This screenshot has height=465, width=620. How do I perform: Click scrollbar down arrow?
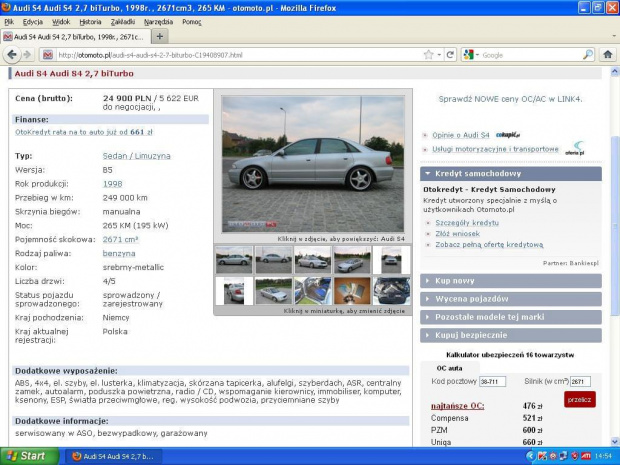[614, 441]
